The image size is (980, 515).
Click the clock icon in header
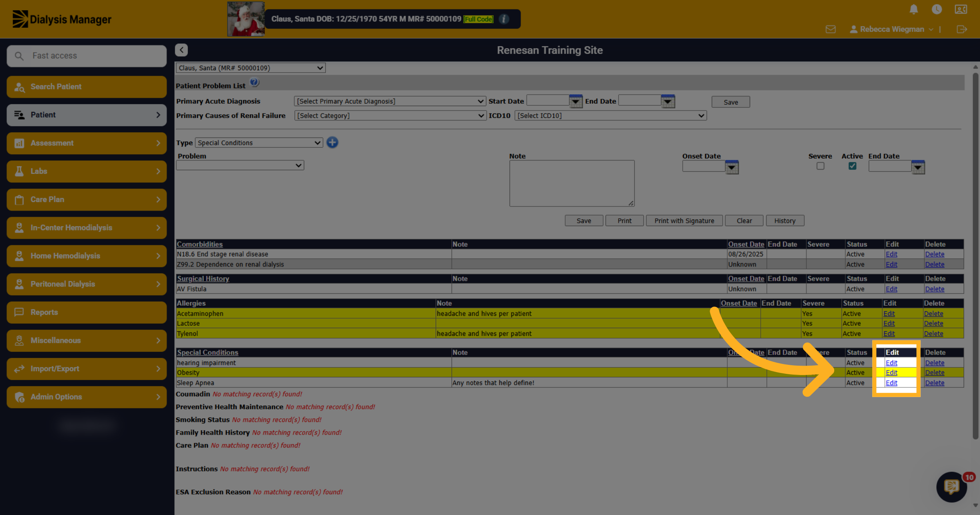click(937, 9)
